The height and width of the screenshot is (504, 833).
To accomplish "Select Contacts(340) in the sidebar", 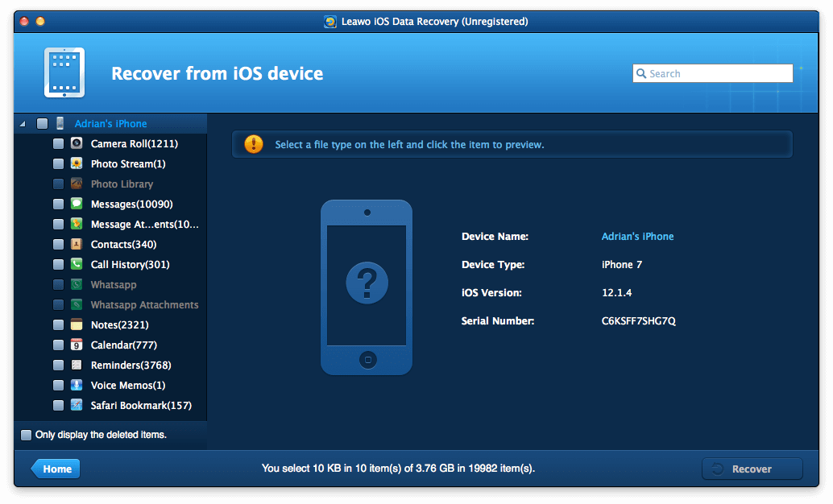I will click(x=124, y=244).
